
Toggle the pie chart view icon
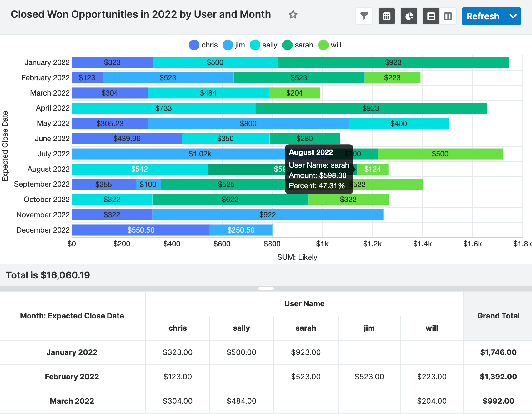pyautogui.click(x=409, y=16)
